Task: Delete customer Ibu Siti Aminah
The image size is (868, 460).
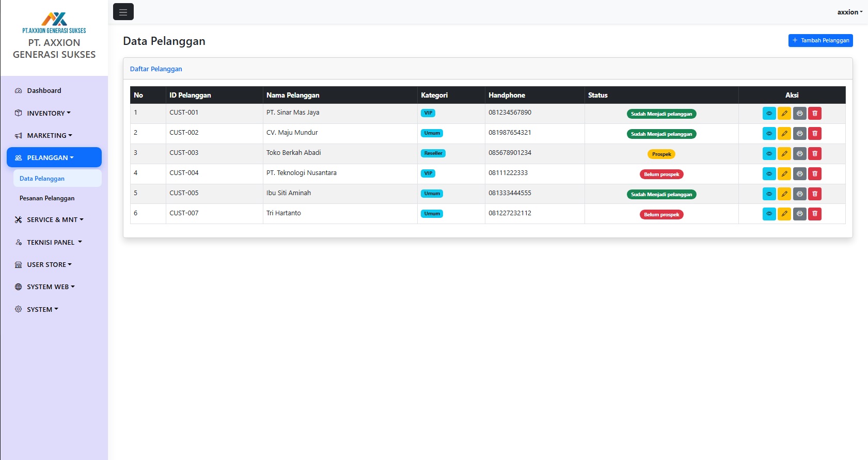Action: pyautogui.click(x=815, y=194)
